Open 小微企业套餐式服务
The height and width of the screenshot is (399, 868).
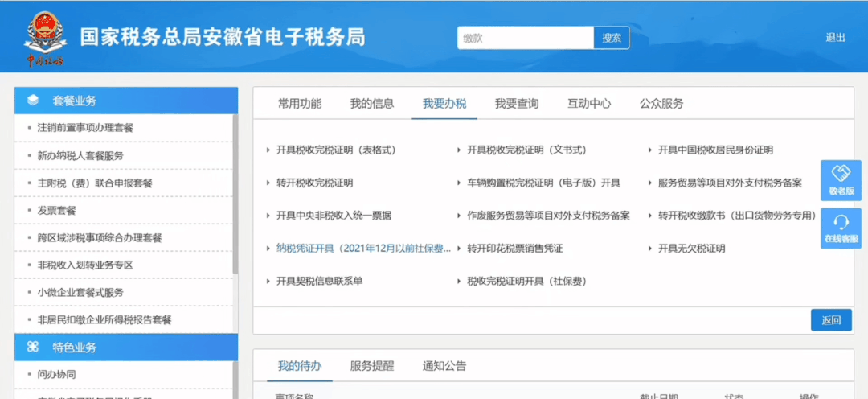pyautogui.click(x=80, y=293)
